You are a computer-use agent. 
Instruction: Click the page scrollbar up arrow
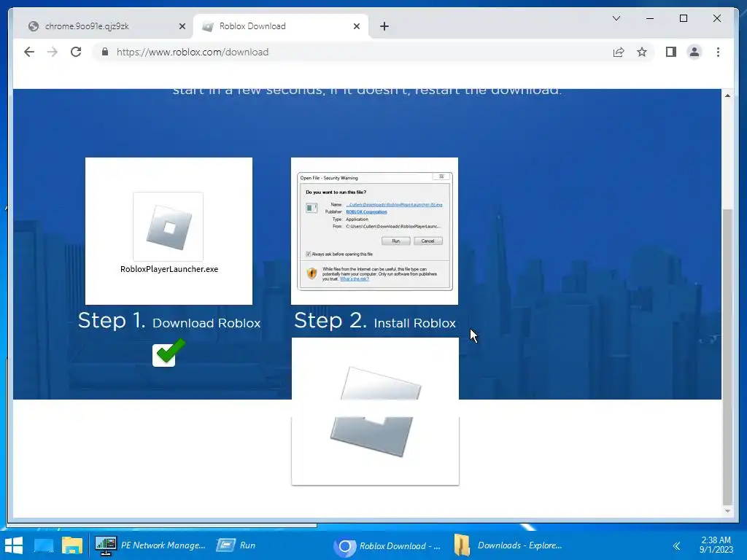click(x=727, y=96)
